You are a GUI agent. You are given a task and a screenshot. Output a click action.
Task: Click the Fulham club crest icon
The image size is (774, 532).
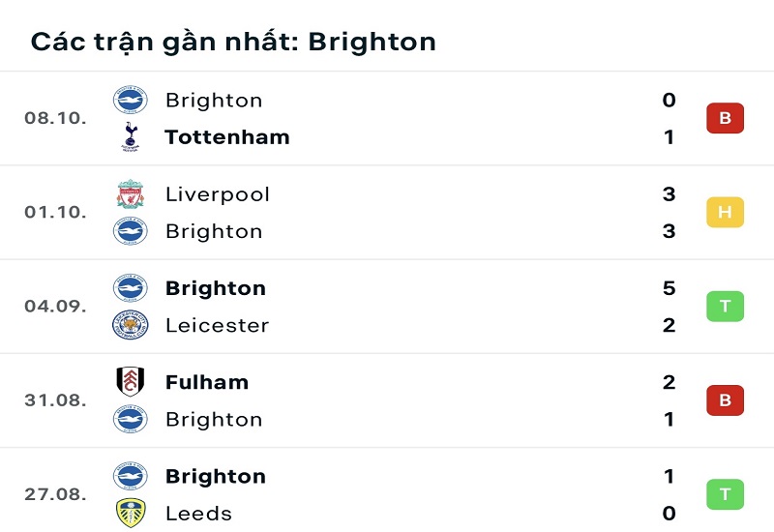pyautogui.click(x=131, y=381)
